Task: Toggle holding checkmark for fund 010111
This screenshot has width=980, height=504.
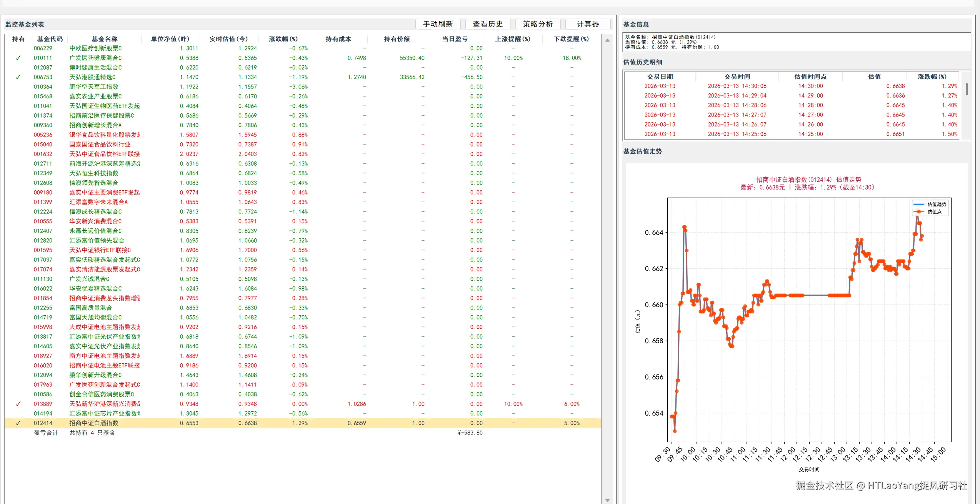Action: click(18, 58)
